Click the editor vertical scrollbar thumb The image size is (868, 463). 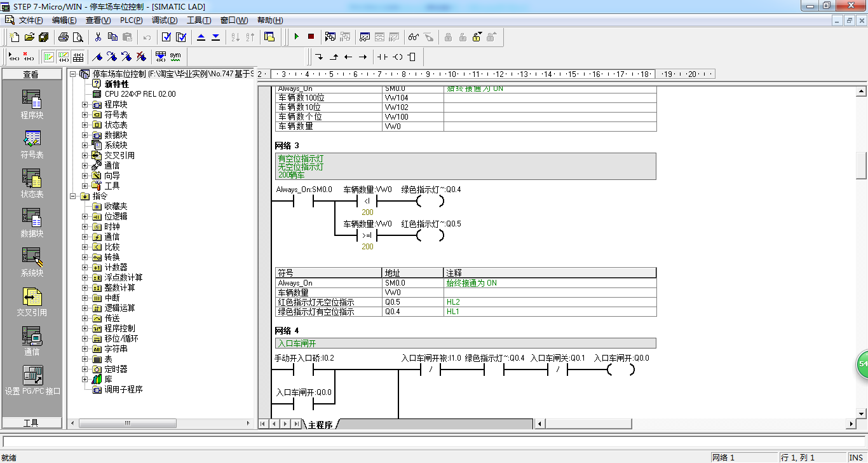click(861, 166)
